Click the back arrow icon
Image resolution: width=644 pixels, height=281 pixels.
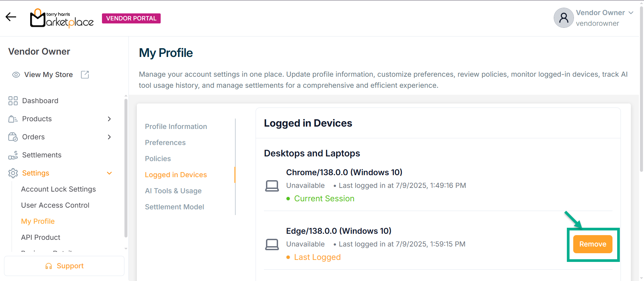[11, 17]
